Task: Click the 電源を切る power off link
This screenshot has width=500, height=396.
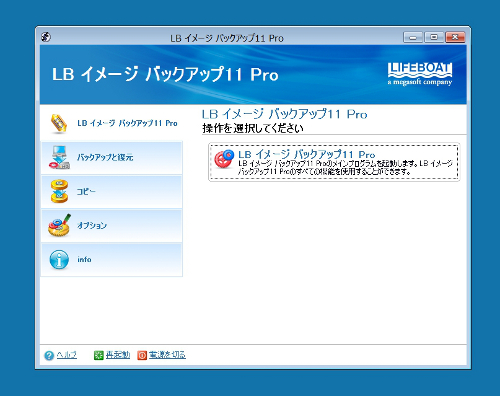Action: (x=167, y=355)
